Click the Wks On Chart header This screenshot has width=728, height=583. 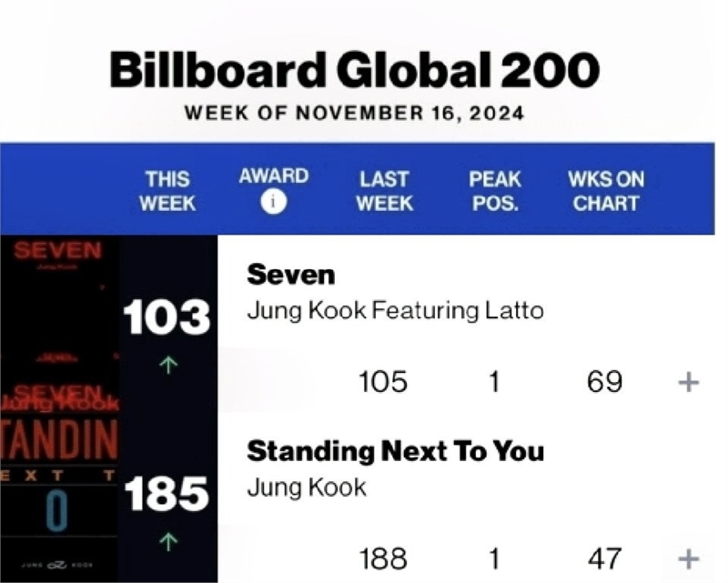click(606, 191)
